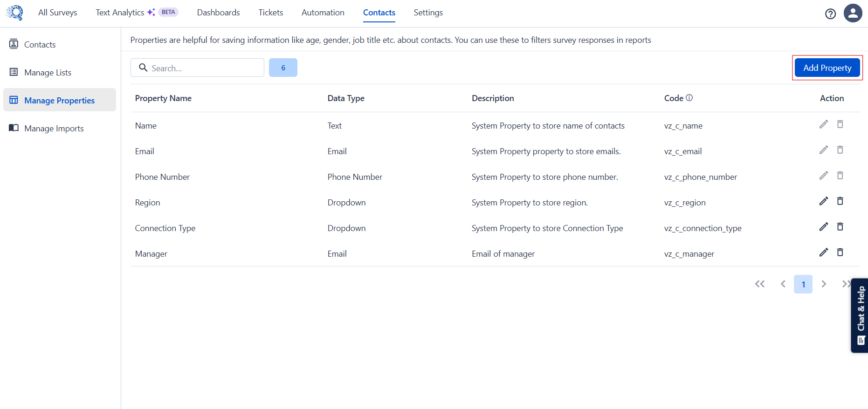The image size is (868, 409).
Task: Click the app logo in top left
Action: coord(15,13)
